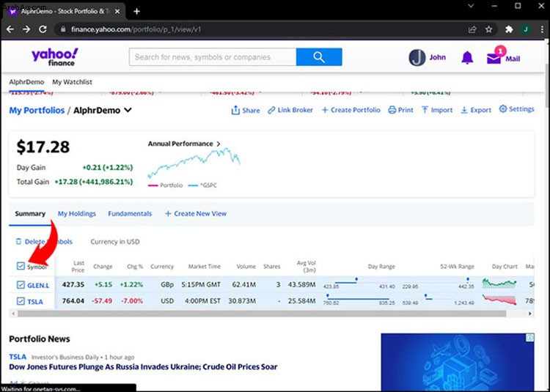Viewport: 550px width, 392px height.
Task: Click the blue search magnifier button
Action: coord(319,57)
